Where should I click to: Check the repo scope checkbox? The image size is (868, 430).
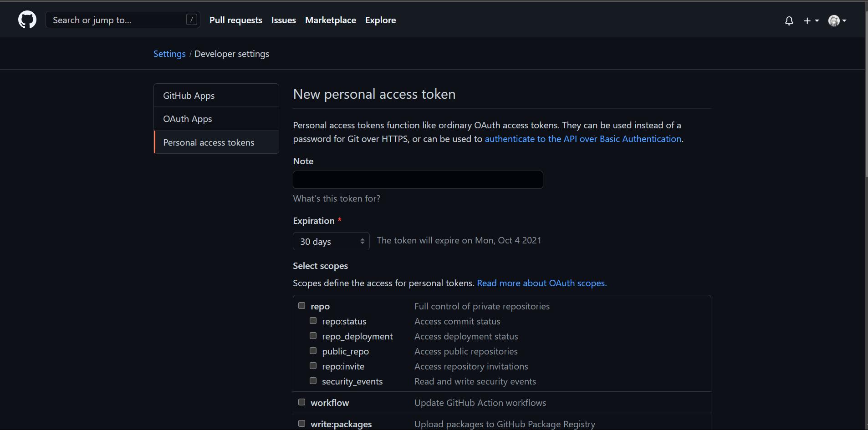(301, 306)
